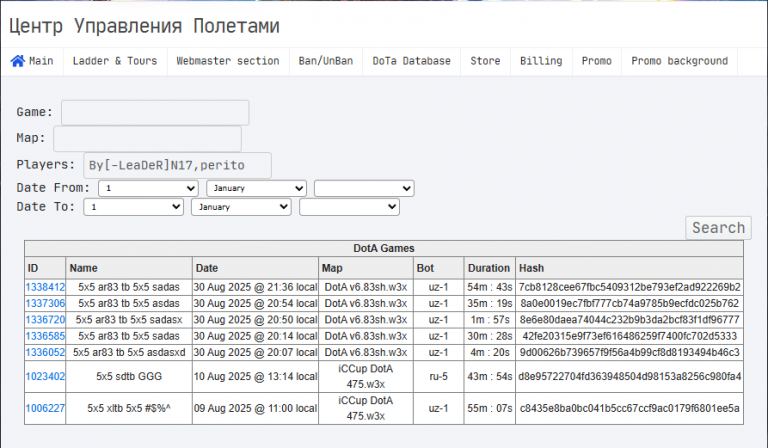Image resolution: width=768 pixels, height=448 pixels.
Task: Open the DoTa Database menu item
Action: [x=411, y=61]
